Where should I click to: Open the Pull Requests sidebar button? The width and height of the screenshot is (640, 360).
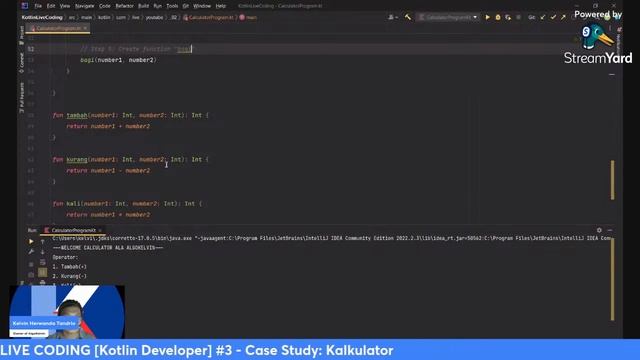(x=22, y=97)
